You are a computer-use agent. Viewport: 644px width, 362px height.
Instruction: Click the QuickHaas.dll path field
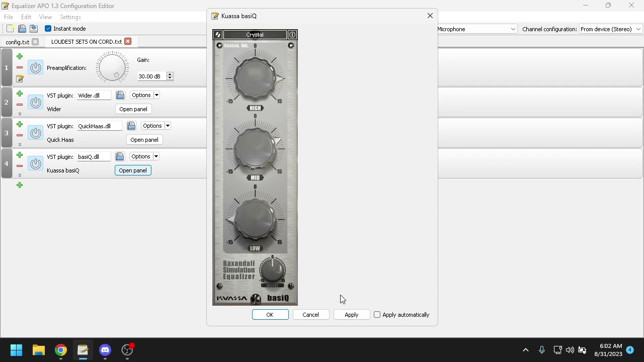(100, 126)
